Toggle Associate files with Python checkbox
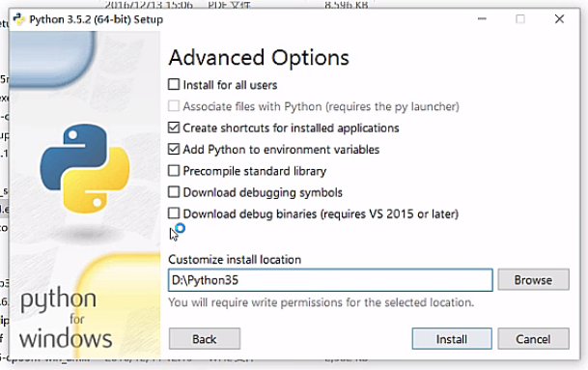The height and width of the screenshot is (370, 588). (x=174, y=106)
